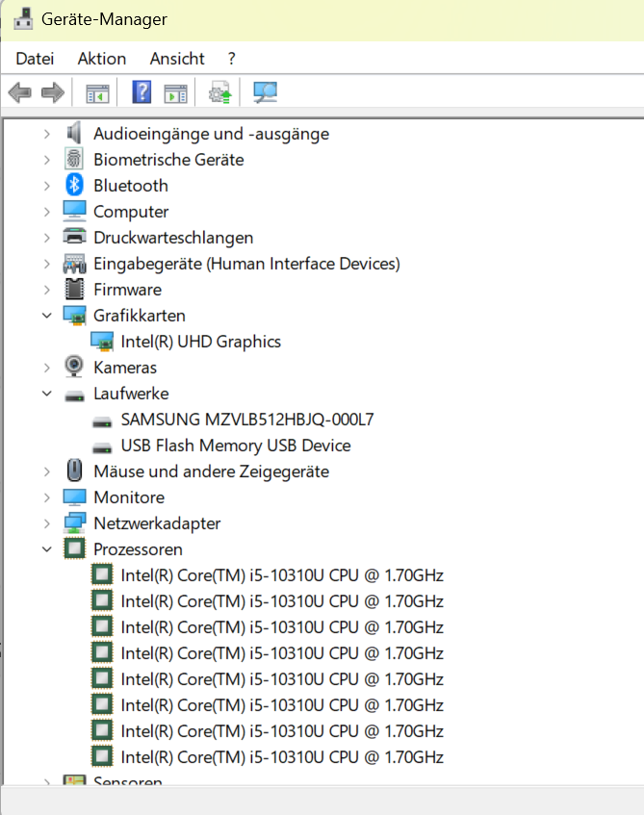The width and height of the screenshot is (644, 815).
Task: Click the chip icon beside Firmware
Action: pos(74,289)
